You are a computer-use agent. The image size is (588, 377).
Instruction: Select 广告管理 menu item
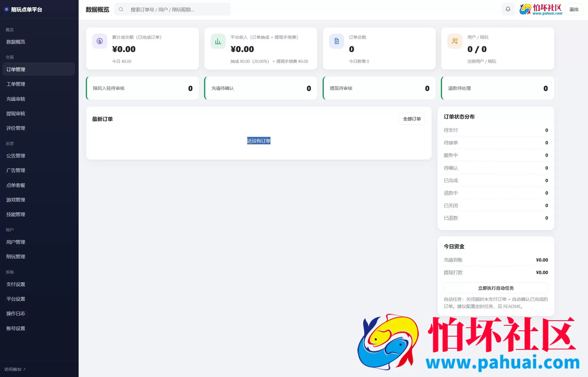click(x=39, y=170)
